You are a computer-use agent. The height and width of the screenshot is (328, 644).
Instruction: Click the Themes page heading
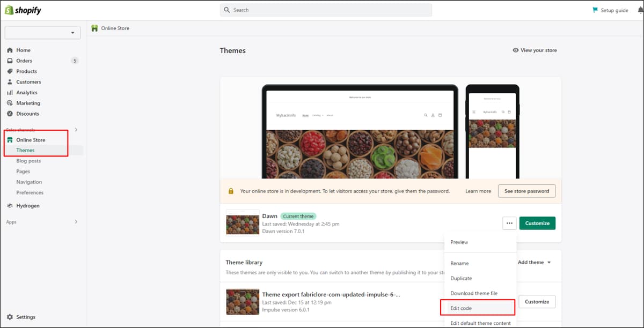click(x=233, y=50)
